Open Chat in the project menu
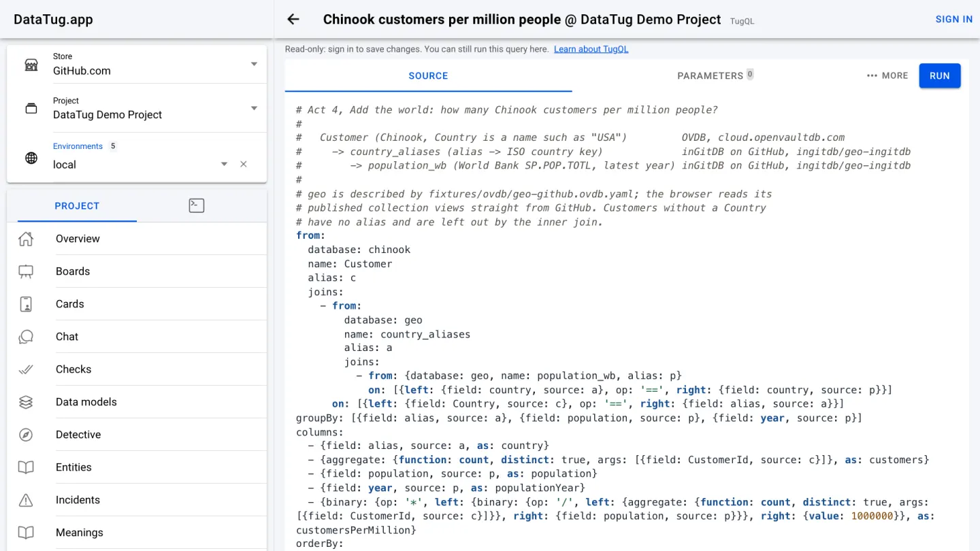Viewport: 980px width, 551px height. click(x=137, y=337)
